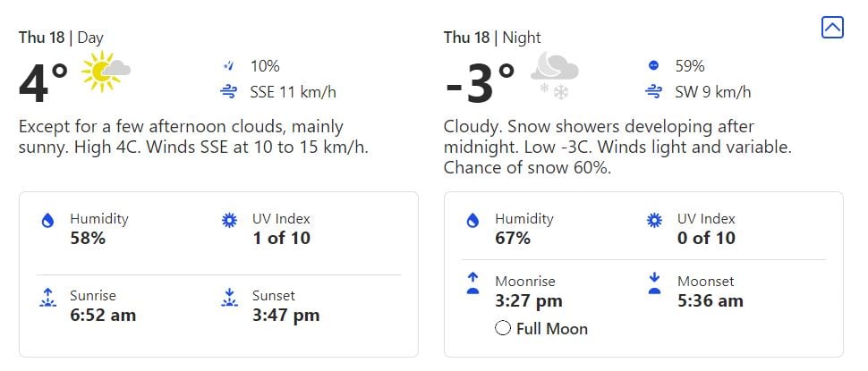Click the day precipitation chance icon

[228, 66]
